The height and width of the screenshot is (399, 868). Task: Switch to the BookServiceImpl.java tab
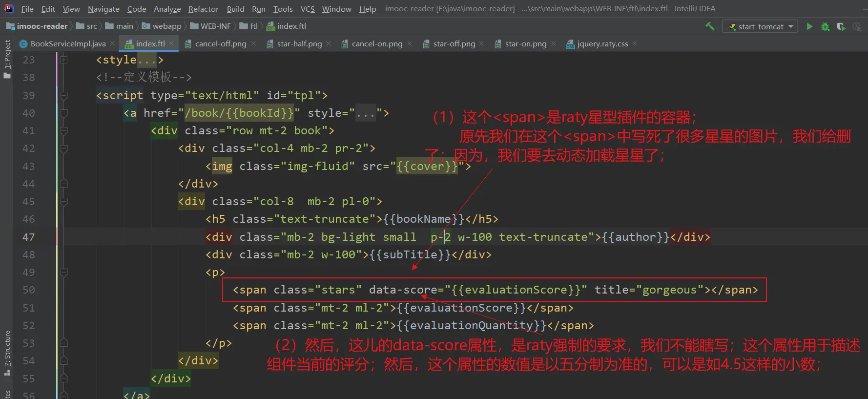click(68, 44)
